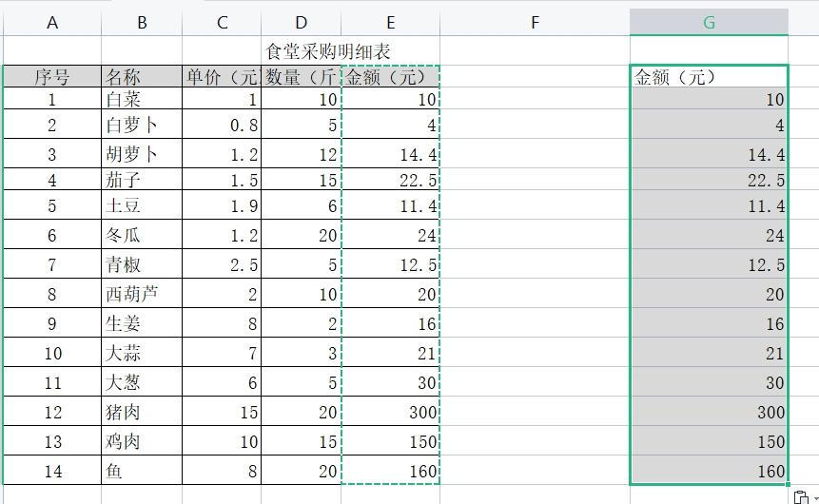The height and width of the screenshot is (504, 819).
Task: Select the cell containing 猪肉
Action: pos(142,411)
